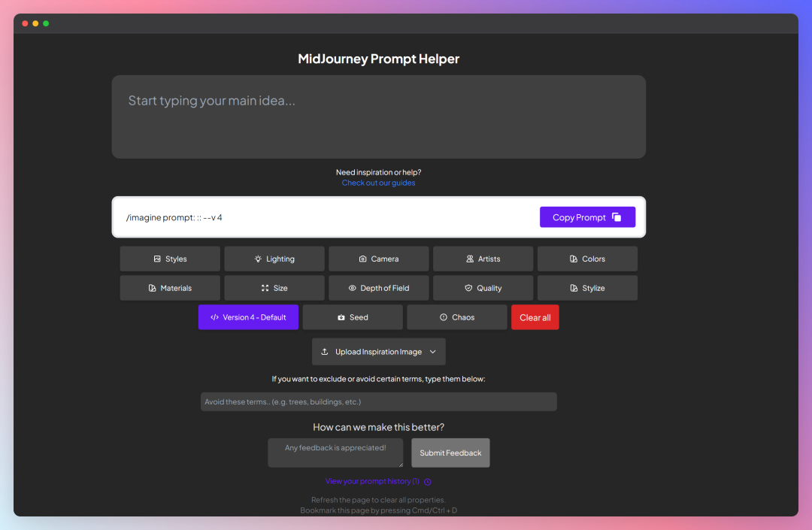Click the 'Bookmark this page by pressing Cmd/Ctrl + D' text
This screenshot has width=812, height=530.
378,510
